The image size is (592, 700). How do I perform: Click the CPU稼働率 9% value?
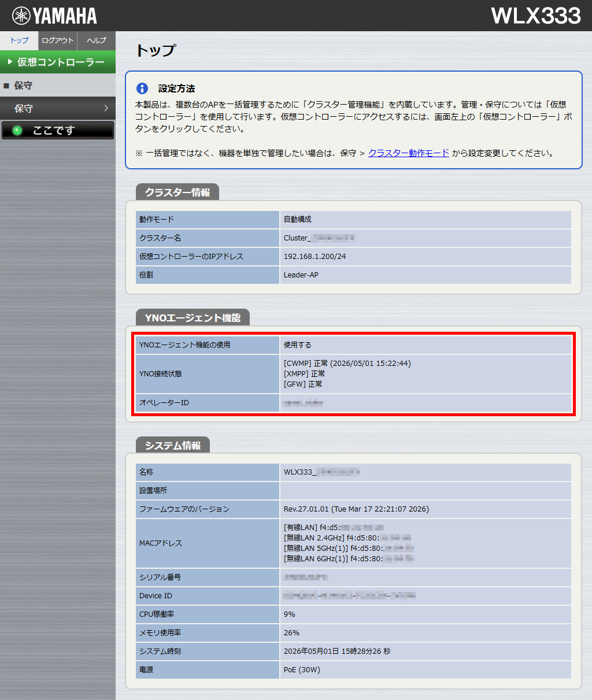tap(290, 614)
